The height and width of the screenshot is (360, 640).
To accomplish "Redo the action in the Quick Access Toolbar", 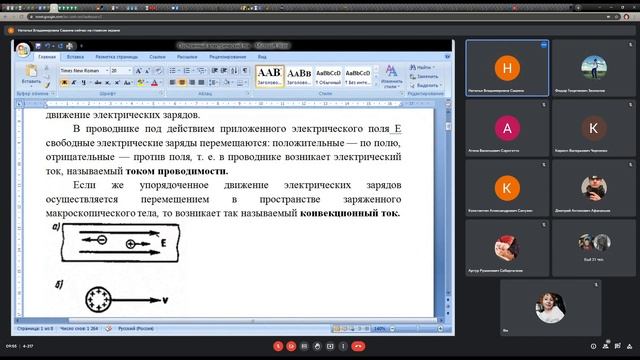I will click(60, 46).
